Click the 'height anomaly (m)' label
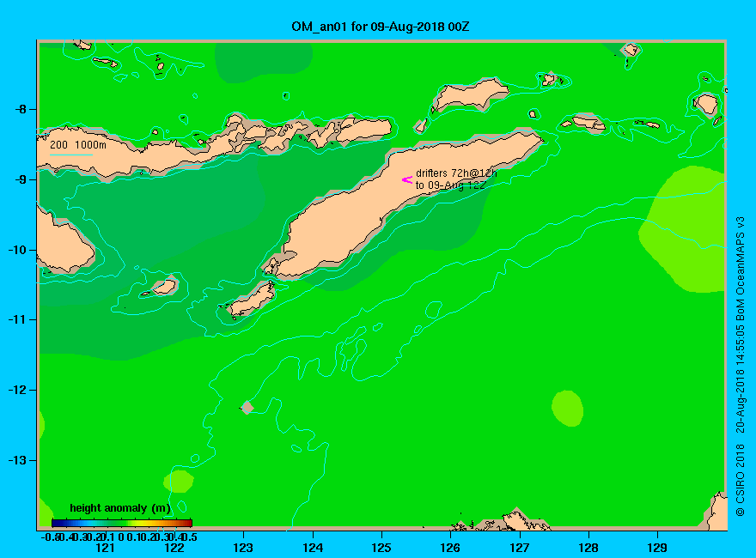 (x=120, y=508)
